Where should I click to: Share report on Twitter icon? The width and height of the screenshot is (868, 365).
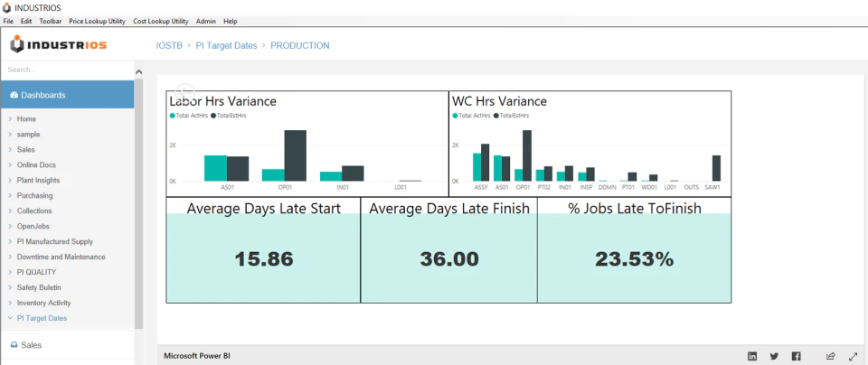[774, 356]
